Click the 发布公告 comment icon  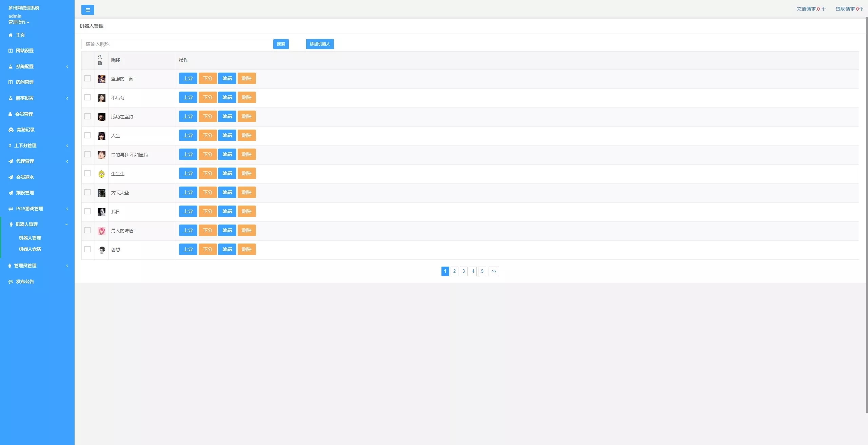click(11, 282)
